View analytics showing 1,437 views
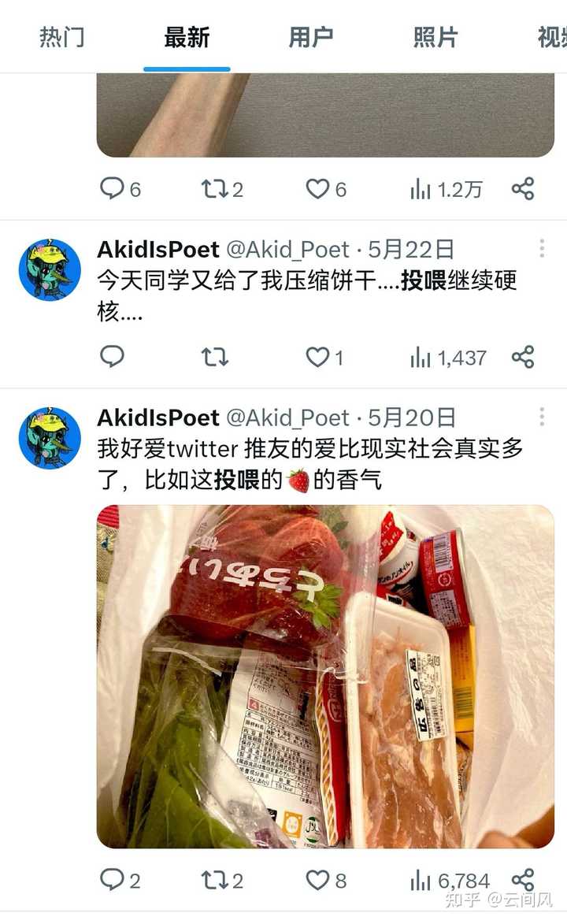Image resolution: width=567 pixels, height=924 pixels. coord(448,357)
